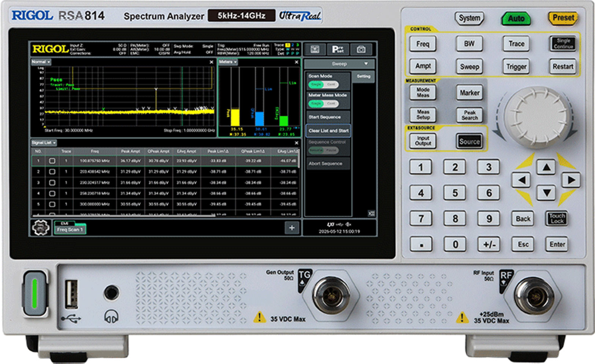The width and height of the screenshot is (595, 364).
Task: Hit the Single/Continue key
Action: pos(563,44)
